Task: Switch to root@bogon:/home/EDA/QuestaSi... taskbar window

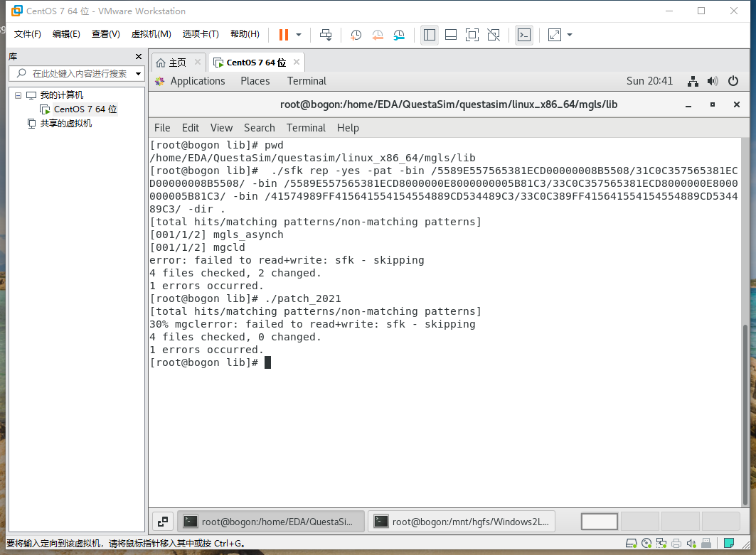Action: (x=271, y=522)
